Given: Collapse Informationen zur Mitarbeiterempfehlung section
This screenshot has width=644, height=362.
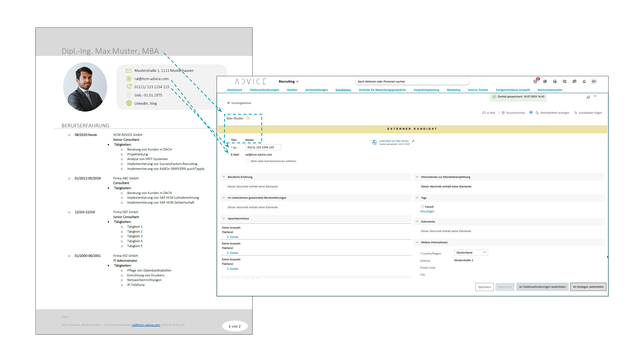Looking at the screenshot, I should [417, 177].
